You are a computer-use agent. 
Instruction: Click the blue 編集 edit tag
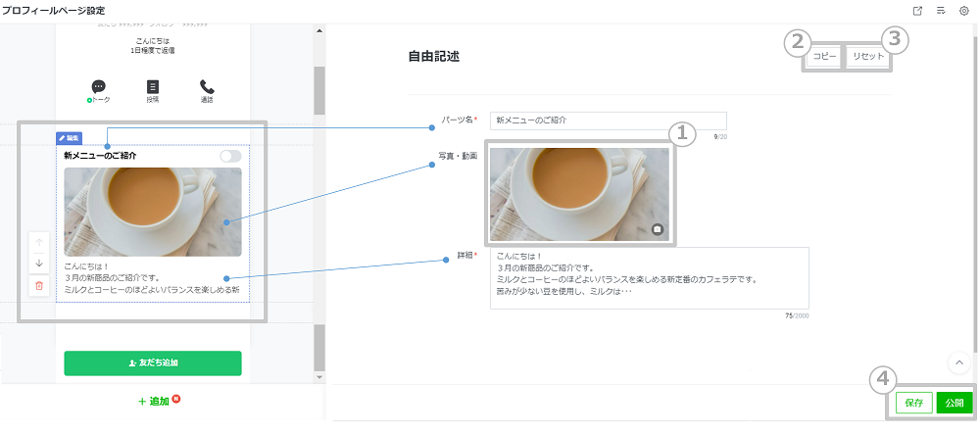click(x=70, y=138)
